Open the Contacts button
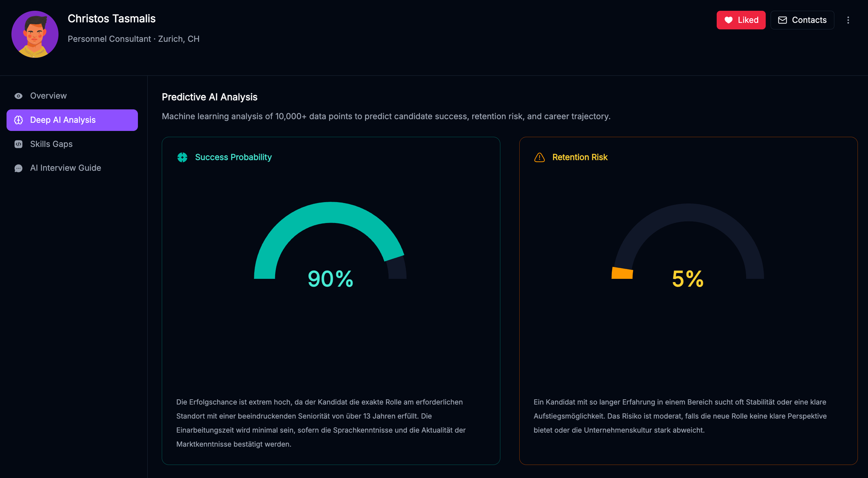 [802, 20]
